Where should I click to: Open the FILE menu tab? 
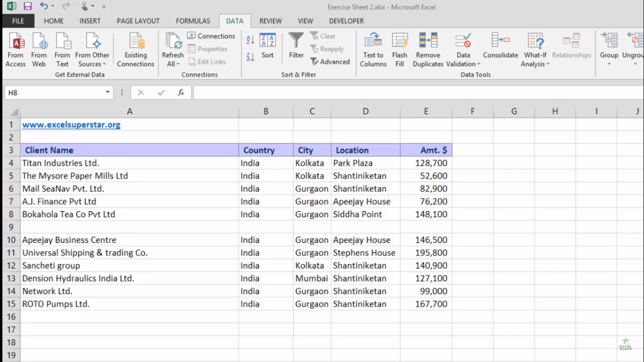click(18, 21)
